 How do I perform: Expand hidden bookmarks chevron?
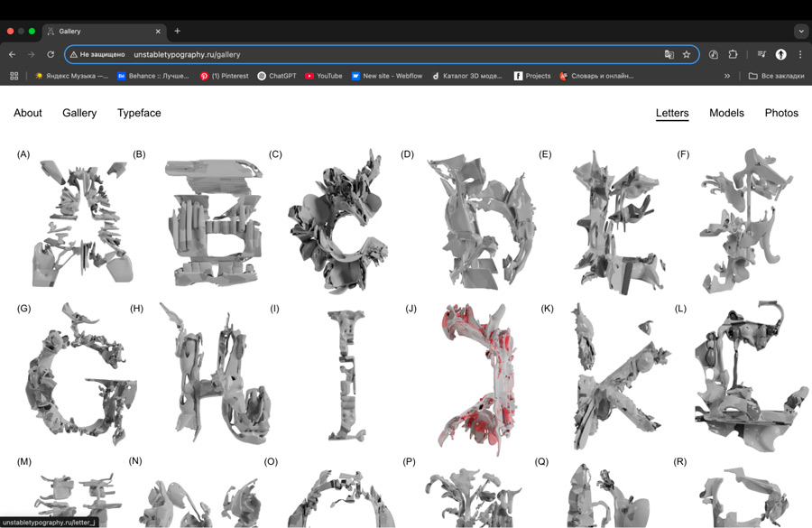coord(727,76)
